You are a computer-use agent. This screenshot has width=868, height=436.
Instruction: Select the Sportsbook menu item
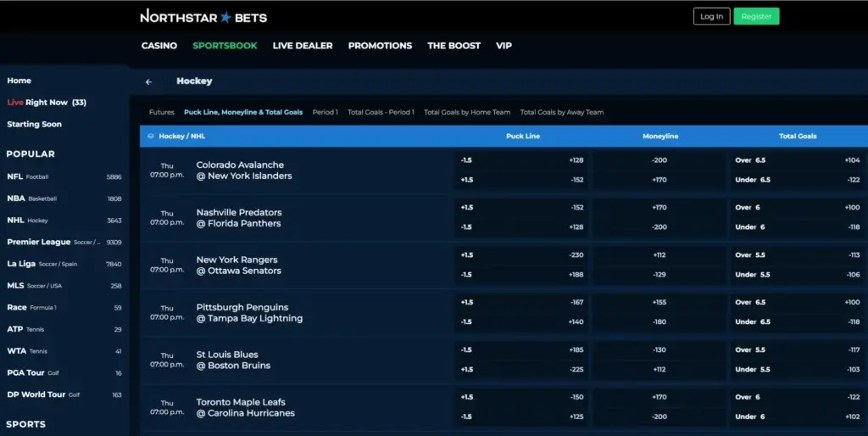(225, 46)
